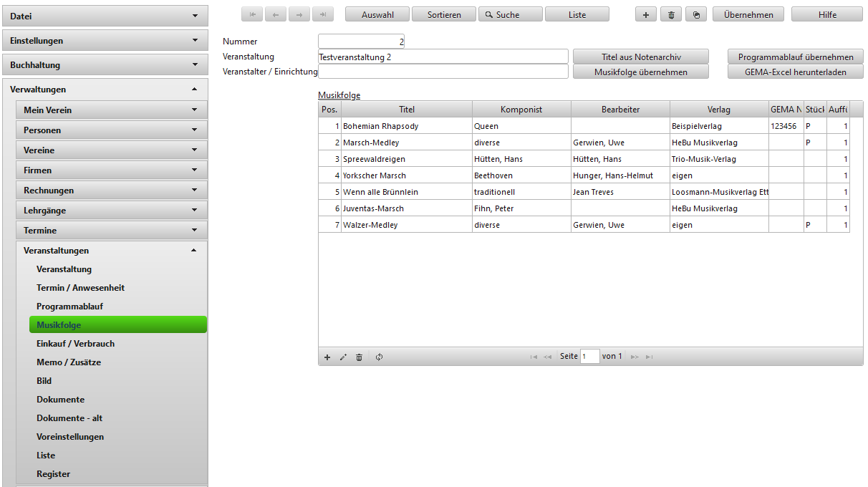Click the copy record icon in the top toolbar
This screenshot has width=868, height=487.
pyautogui.click(x=696, y=14)
